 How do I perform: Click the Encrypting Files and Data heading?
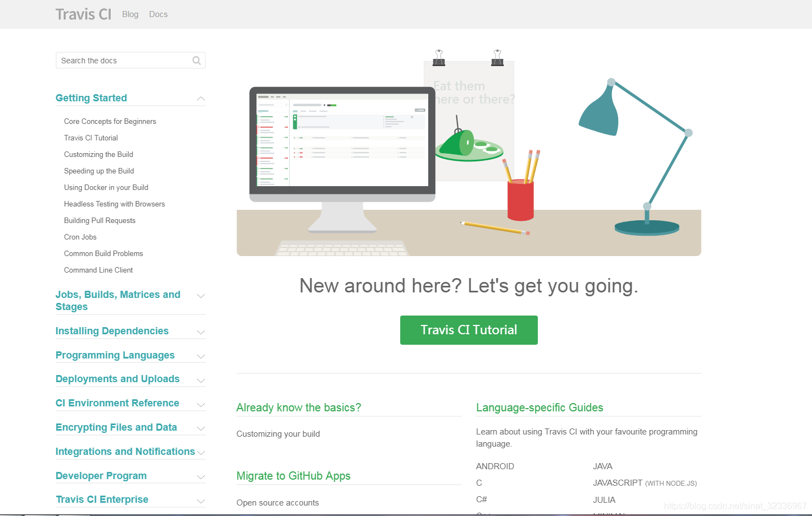point(116,427)
